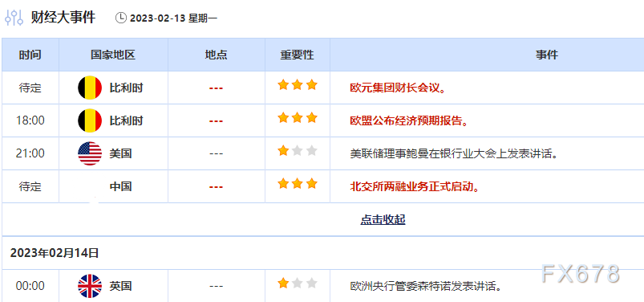
Task: Click the 国家地区 column header
Action: 113,55
